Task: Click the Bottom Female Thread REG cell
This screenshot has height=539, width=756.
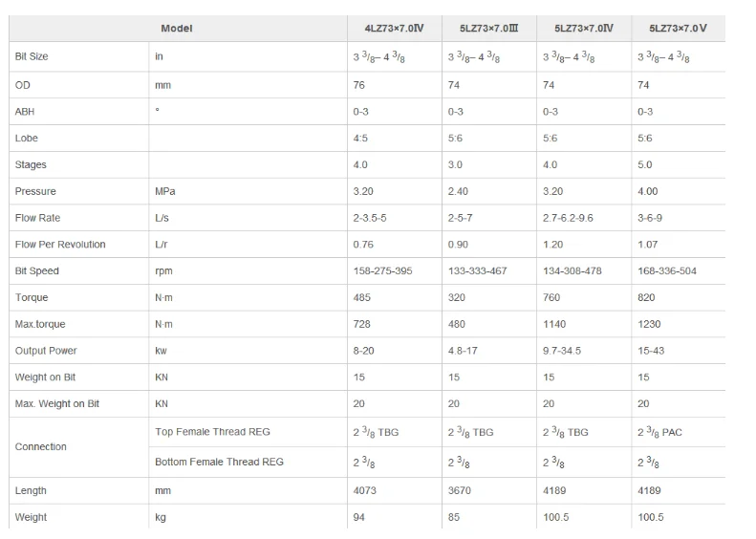Action: [x=219, y=463]
